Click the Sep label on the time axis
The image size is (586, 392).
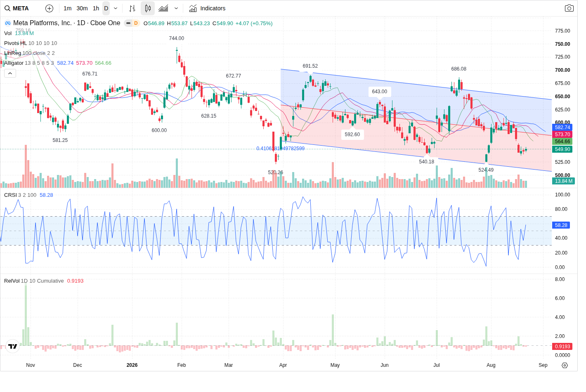[x=543, y=365]
